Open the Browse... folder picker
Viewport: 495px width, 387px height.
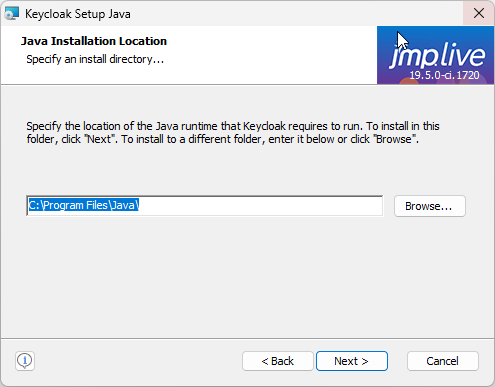[429, 206]
